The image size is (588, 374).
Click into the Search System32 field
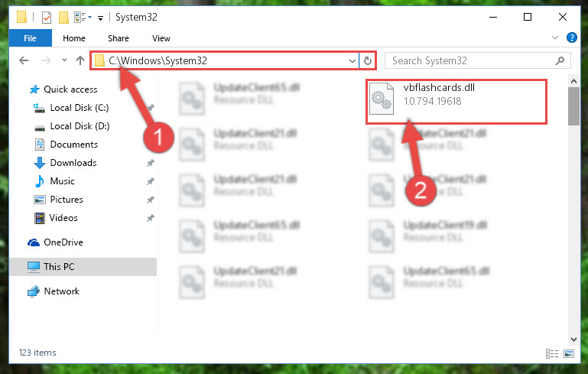(x=470, y=60)
